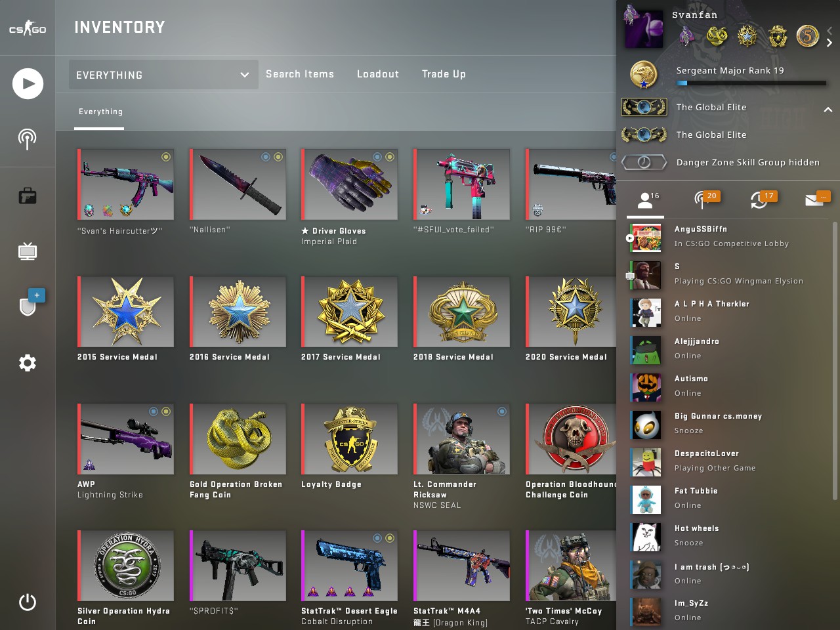Open the shield stats icon with plus
The image size is (840, 630).
30,303
